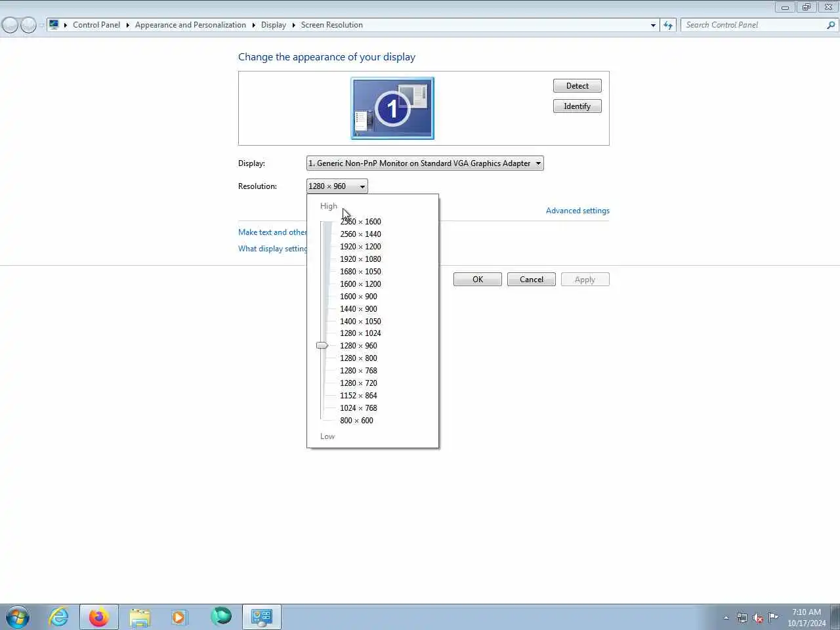Click the Control Panel icon in address bar
This screenshot has width=840, height=630.
(x=54, y=25)
